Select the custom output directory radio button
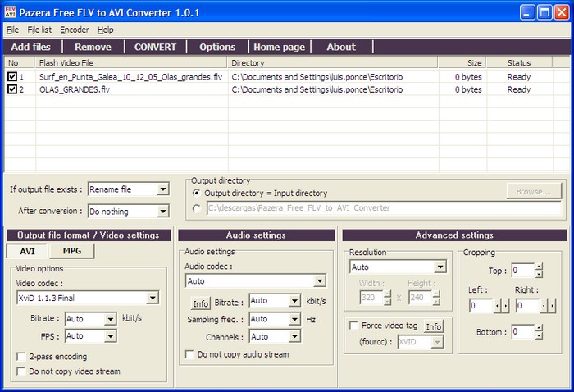This screenshot has width=574, height=392. coord(196,208)
